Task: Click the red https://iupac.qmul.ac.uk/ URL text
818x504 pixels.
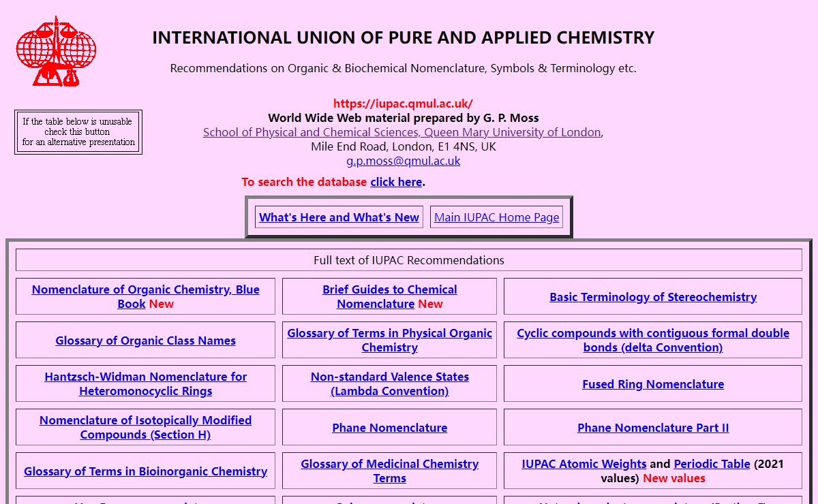Action: click(x=403, y=104)
